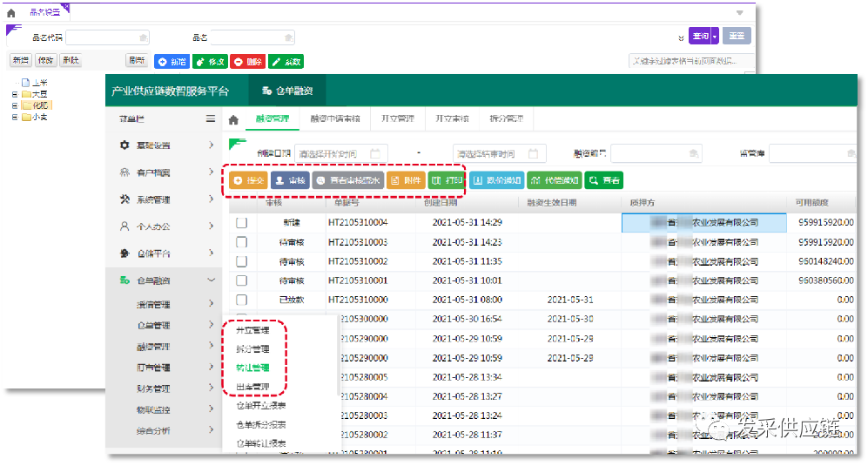
Task: Click the hamburger menu icon next to 菜单栏
Action: [211, 118]
